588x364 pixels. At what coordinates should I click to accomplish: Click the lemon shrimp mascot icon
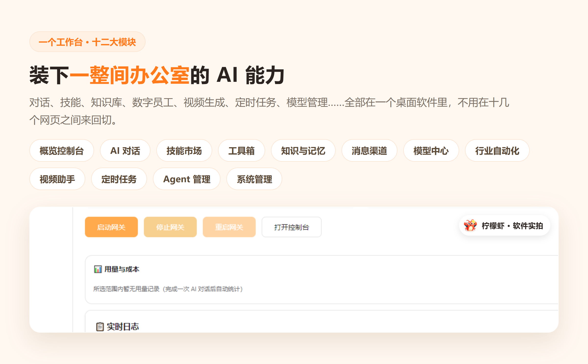coord(470,225)
